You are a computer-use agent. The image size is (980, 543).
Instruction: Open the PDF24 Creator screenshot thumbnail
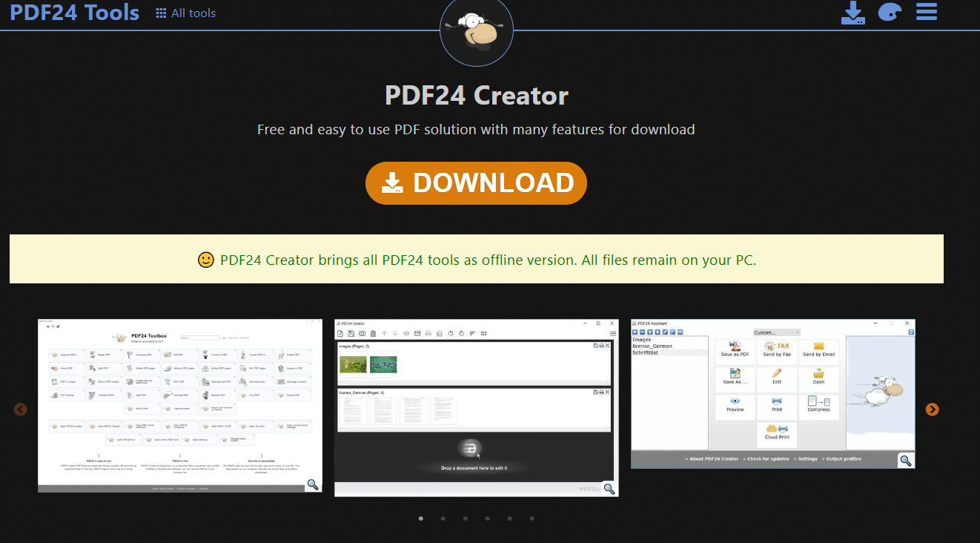click(x=476, y=408)
